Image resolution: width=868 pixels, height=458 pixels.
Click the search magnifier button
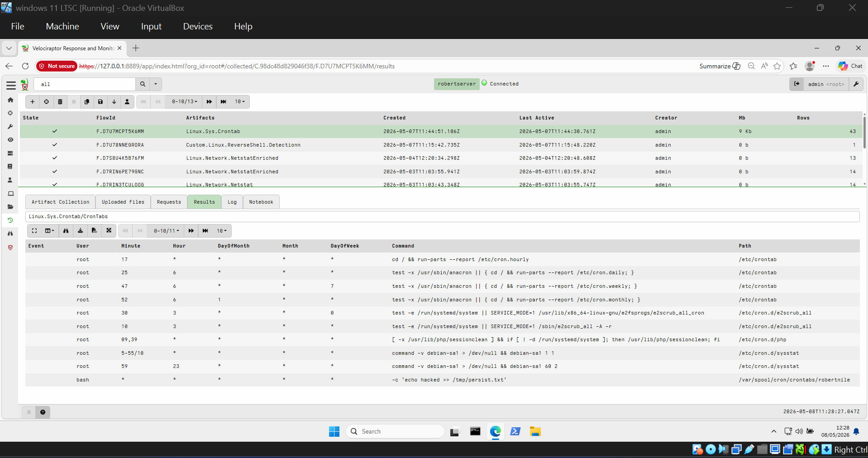[143, 84]
